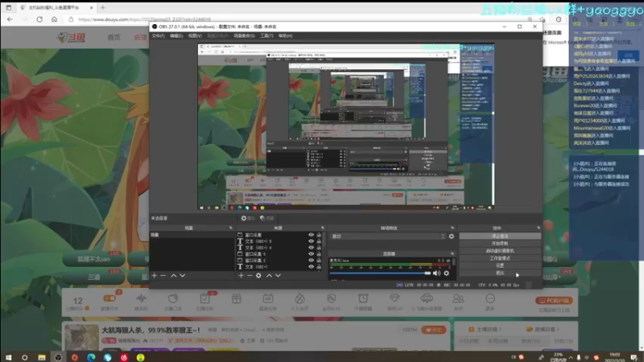644x362 pixels.
Task: Pop out the 混音器 dock panel
Action: pyautogui.click(x=452, y=253)
